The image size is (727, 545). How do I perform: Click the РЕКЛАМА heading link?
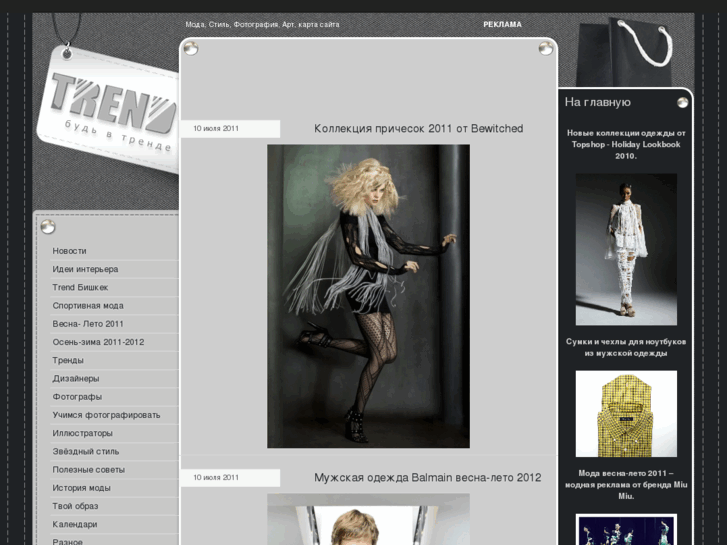tap(502, 25)
